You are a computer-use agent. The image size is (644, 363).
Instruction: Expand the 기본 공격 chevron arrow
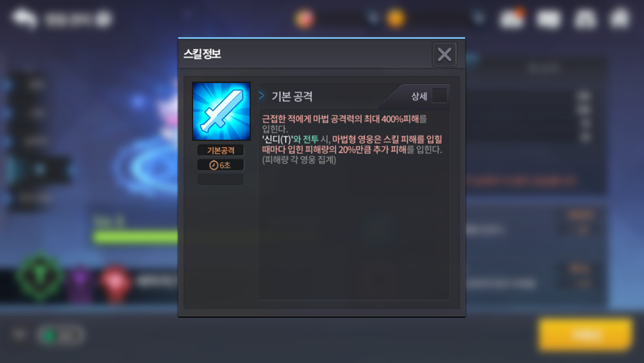[x=262, y=95]
